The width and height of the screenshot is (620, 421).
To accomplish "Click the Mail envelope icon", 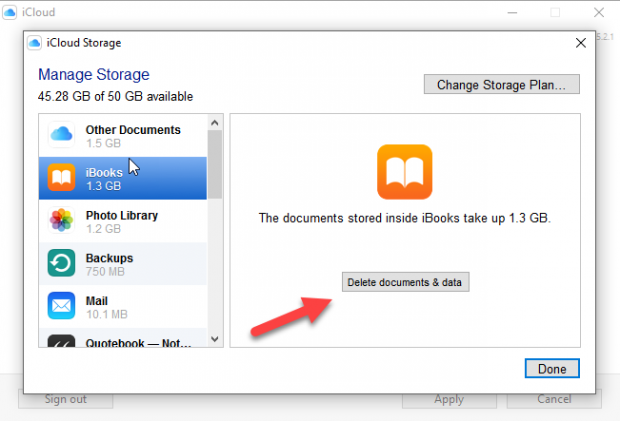I will point(62,306).
